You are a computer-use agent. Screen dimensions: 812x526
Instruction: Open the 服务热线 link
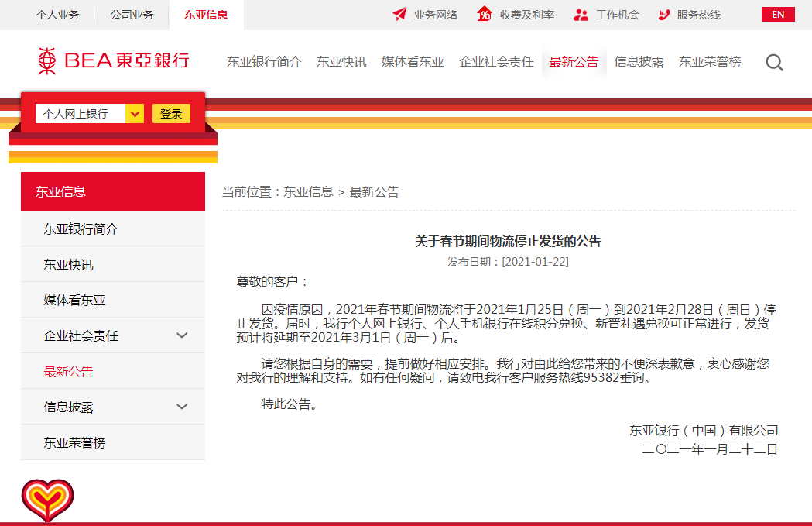click(x=698, y=15)
